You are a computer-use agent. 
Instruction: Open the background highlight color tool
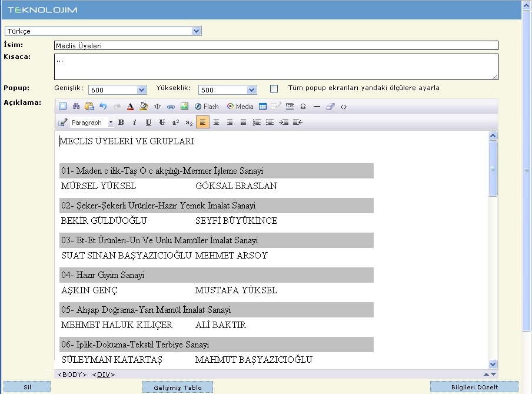click(144, 107)
